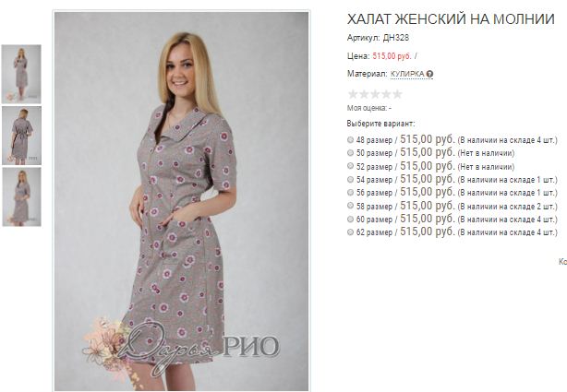Select the 60 размер radio option

point(350,219)
